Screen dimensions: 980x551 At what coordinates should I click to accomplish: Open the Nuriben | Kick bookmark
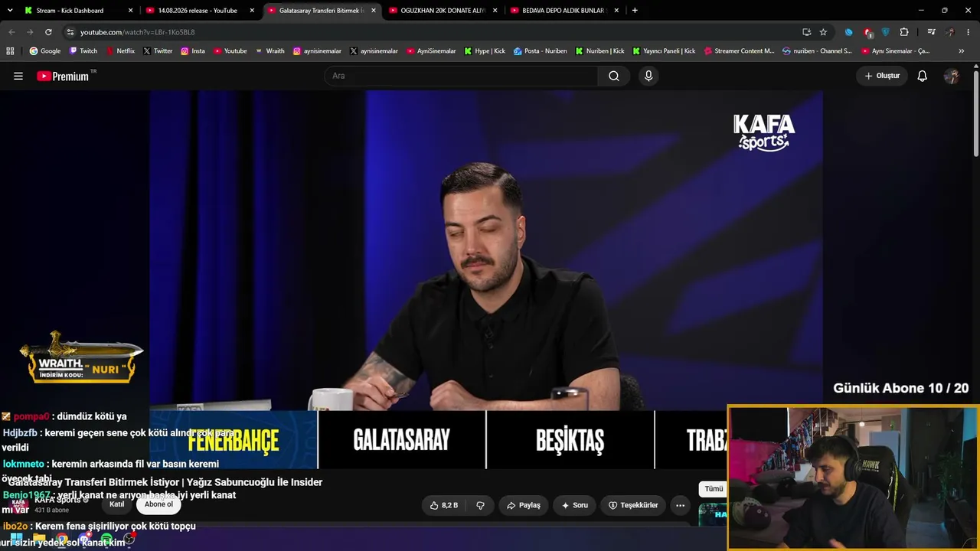[600, 51]
